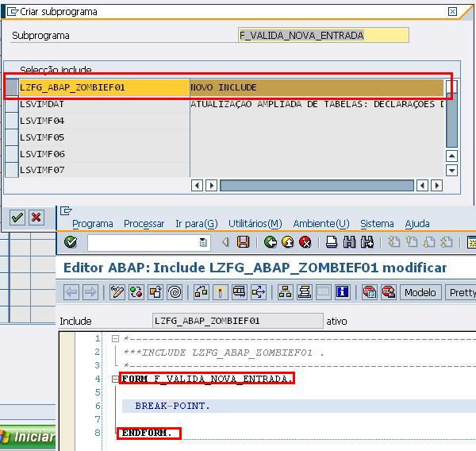
Task: Click the Save diskette icon in toolbar
Action: [x=244, y=242]
